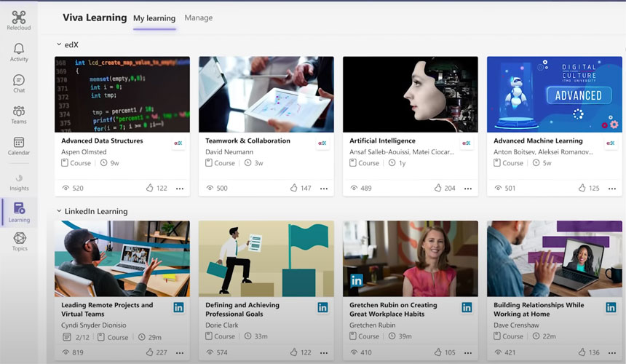Open Gretchen Rubin on Creating Great Workplace Habits
626x364 pixels.
pos(393,309)
